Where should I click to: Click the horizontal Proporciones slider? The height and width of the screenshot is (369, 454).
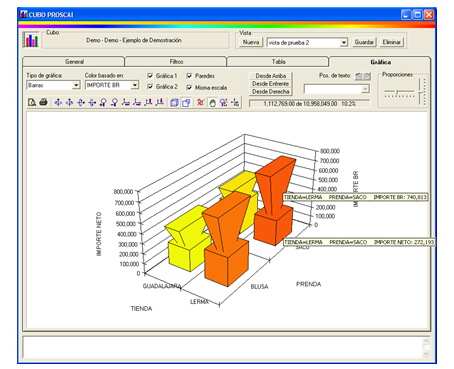click(399, 92)
